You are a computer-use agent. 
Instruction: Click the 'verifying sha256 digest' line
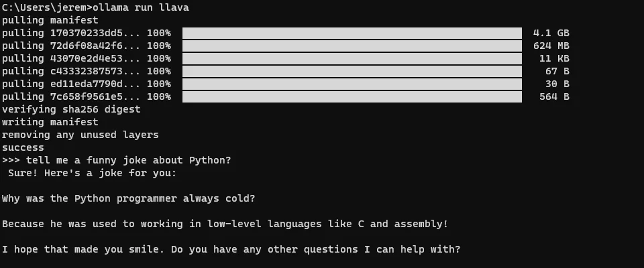pos(71,109)
